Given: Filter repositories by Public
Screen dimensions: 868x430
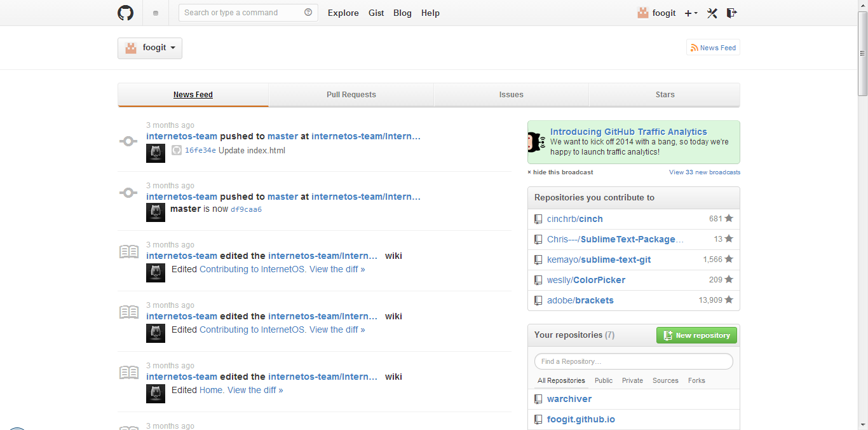Looking at the screenshot, I should (x=604, y=380).
